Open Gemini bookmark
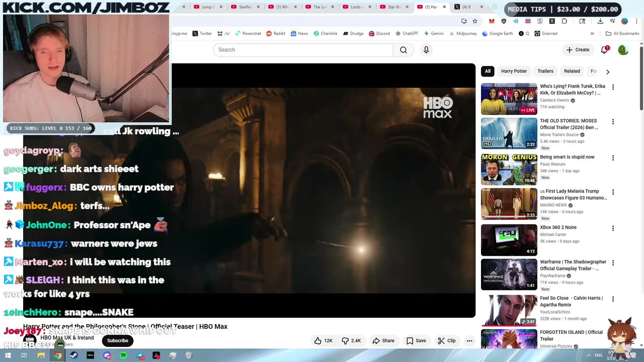The image size is (644, 362). pyautogui.click(x=434, y=34)
